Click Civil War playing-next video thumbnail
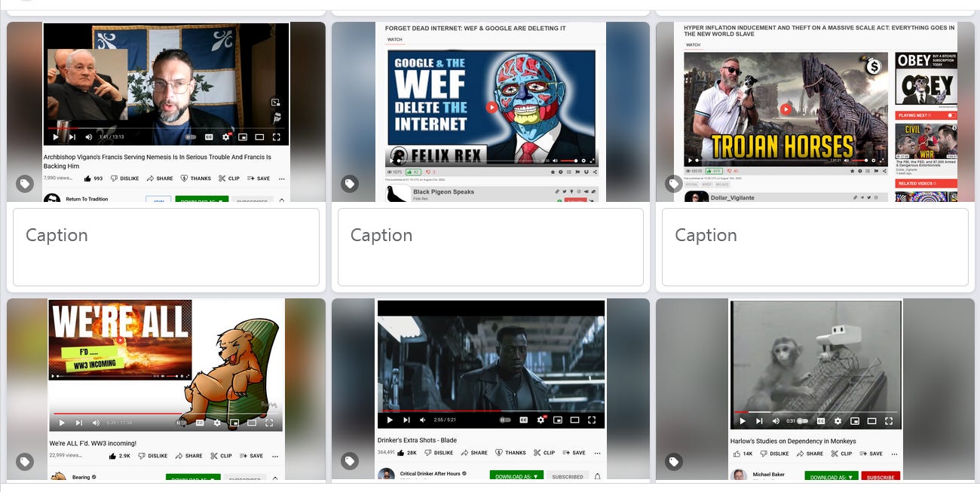 926,139
